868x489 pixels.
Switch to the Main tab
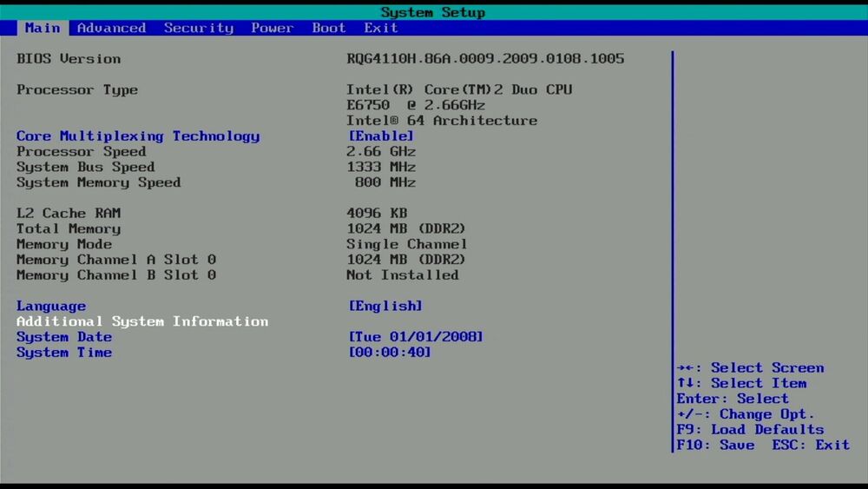pyautogui.click(x=43, y=28)
